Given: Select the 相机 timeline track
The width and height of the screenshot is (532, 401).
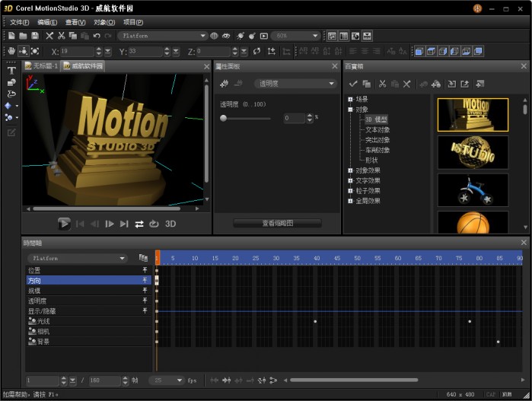Looking at the screenshot, I should click(x=88, y=331).
